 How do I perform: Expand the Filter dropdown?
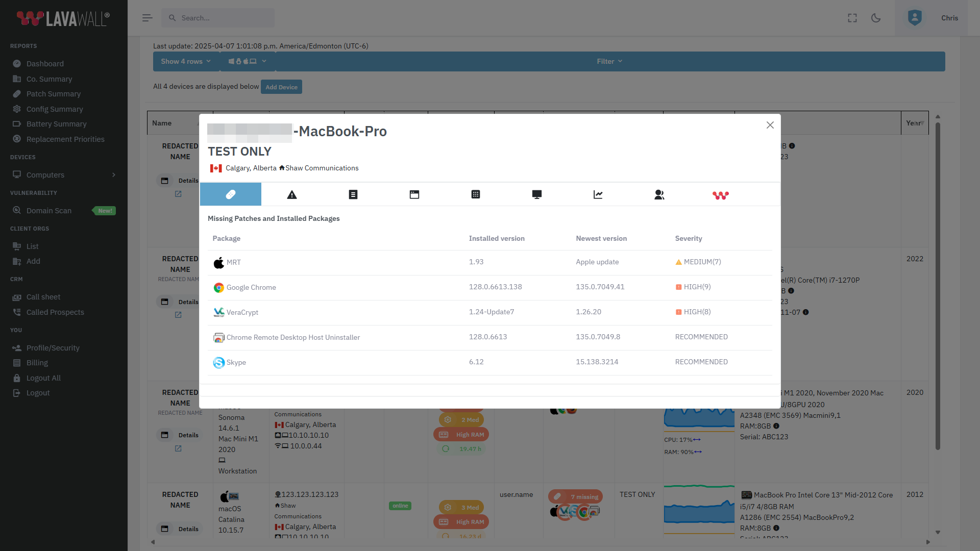(609, 61)
